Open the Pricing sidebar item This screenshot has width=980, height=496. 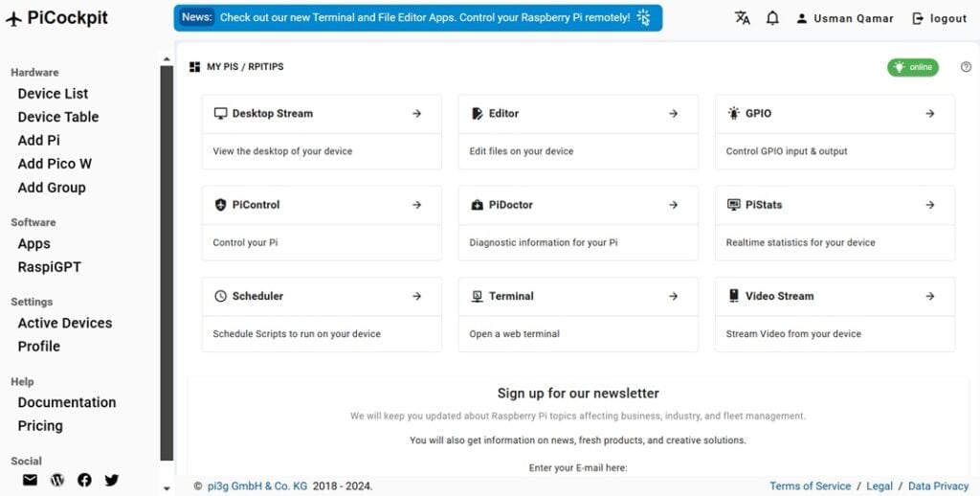tap(40, 426)
